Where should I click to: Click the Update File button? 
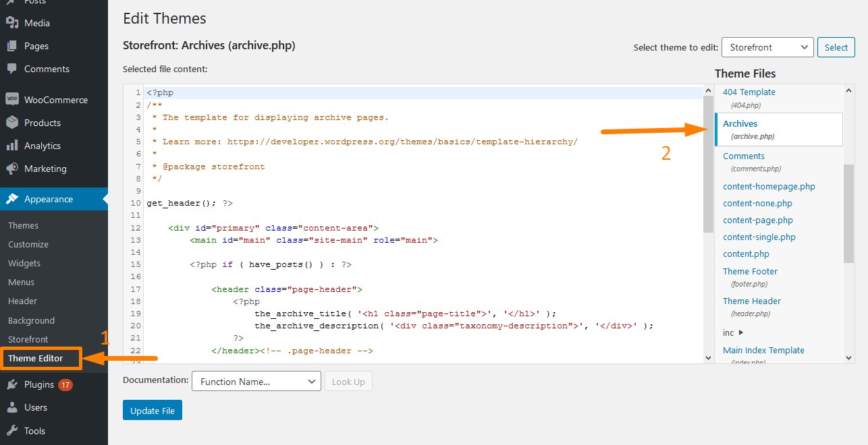[153, 411]
